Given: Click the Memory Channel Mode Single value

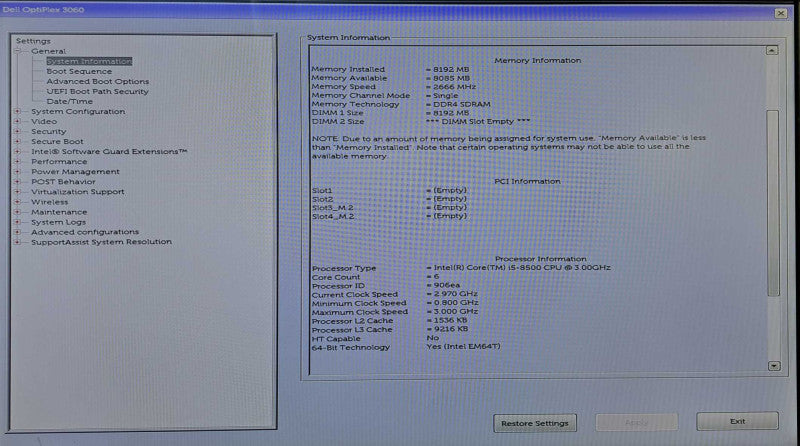Looking at the screenshot, I should (x=445, y=95).
